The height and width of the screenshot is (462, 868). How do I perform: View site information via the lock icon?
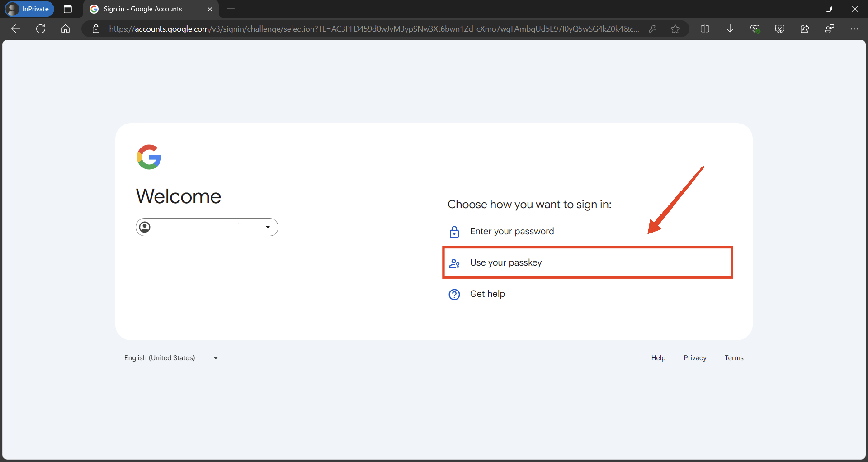(x=96, y=29)
